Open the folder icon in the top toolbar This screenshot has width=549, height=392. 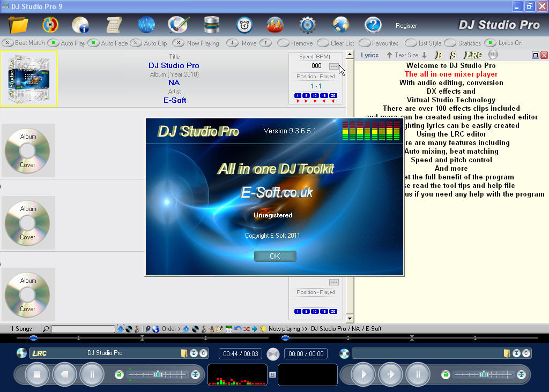pos(18,25)
